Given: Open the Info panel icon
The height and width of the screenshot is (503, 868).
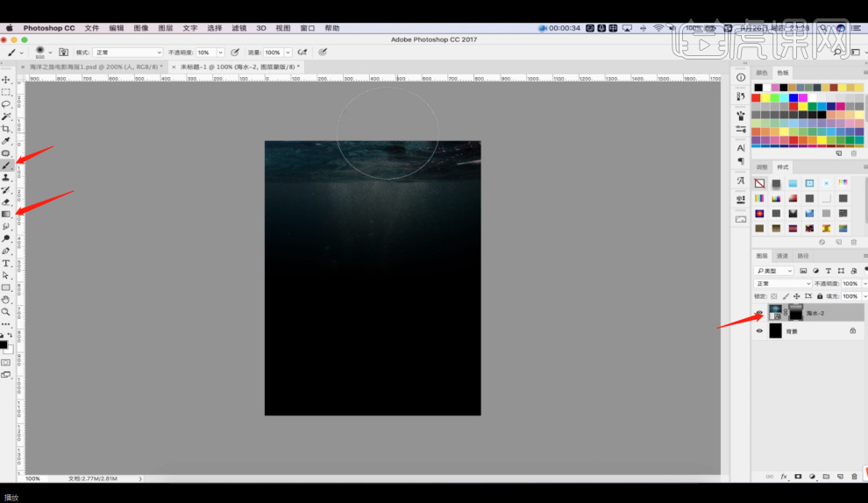Looking at the screenshot, I should [741, 77].
